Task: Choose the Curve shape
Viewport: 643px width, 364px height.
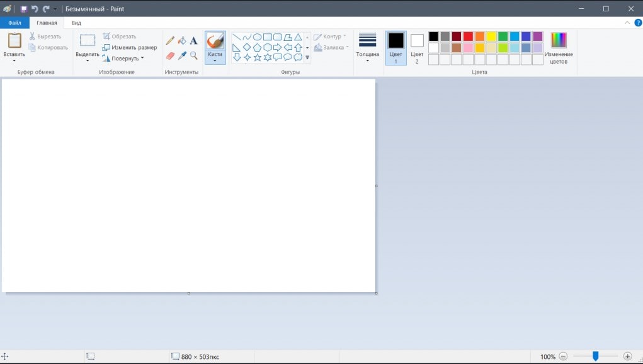Action: (x=247, y=37)
